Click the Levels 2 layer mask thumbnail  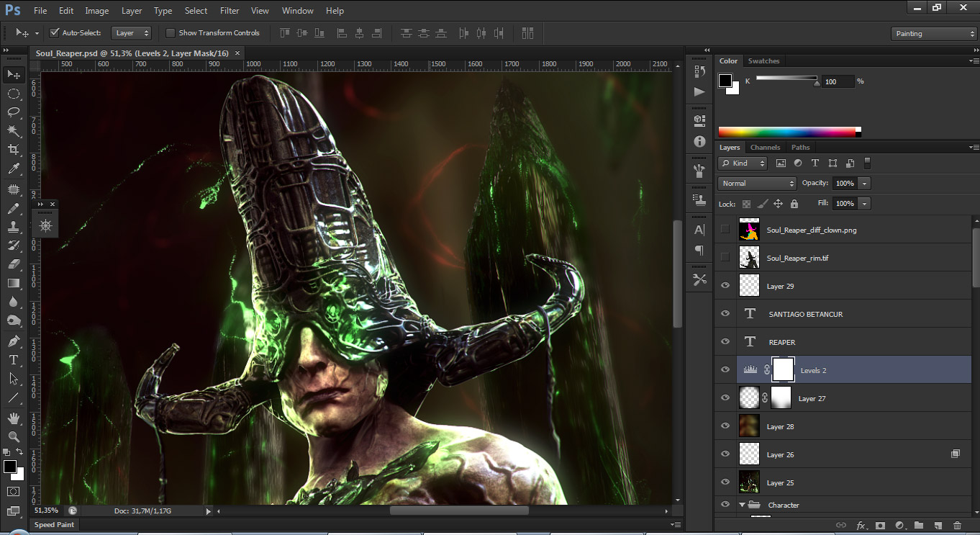click(782, 370)
